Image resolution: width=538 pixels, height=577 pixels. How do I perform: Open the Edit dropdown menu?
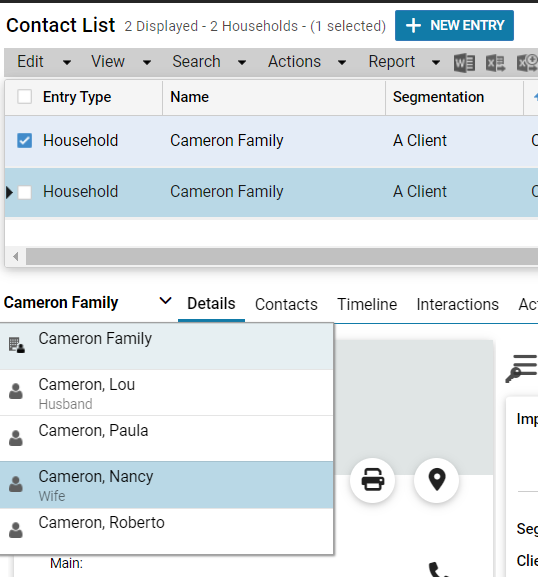pos(44,61)
